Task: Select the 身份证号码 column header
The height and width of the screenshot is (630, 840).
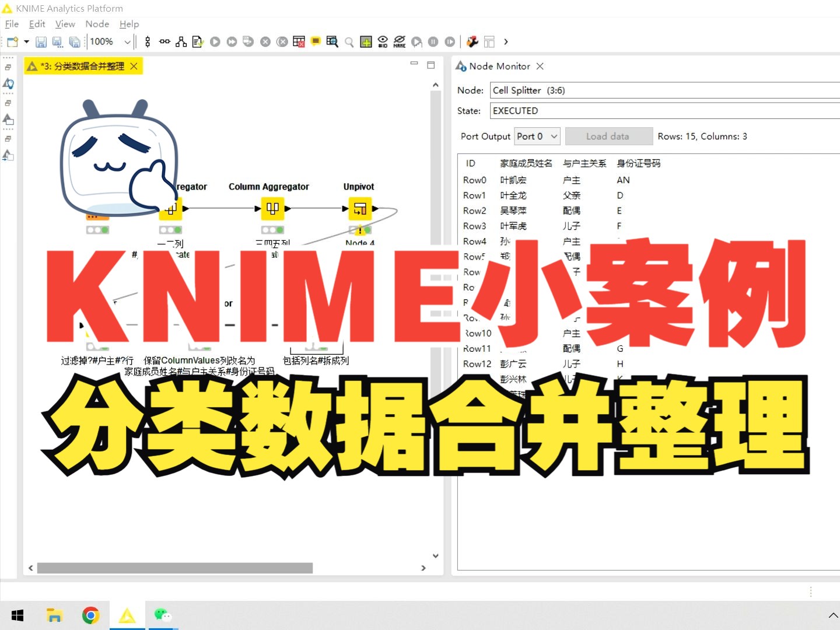Action: pyautogui.click(x=639, y=163)
